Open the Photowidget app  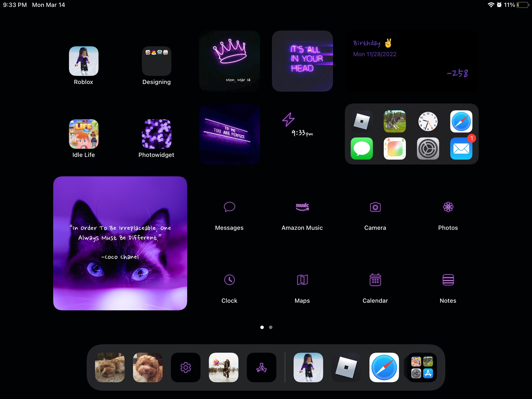(x=156, y=134)
